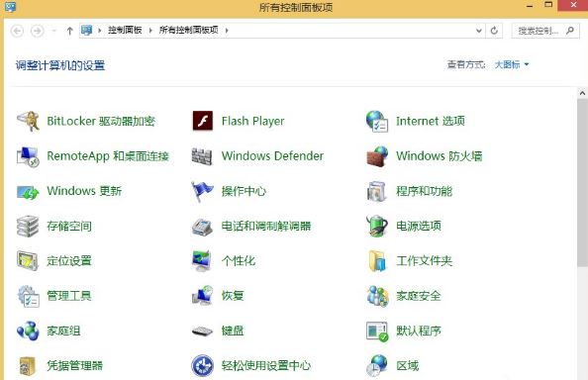Image resolution: width=588 pixels, height=380 pixels.
Task: Click the 个性化 text link
Action: (x=239, y=261)
